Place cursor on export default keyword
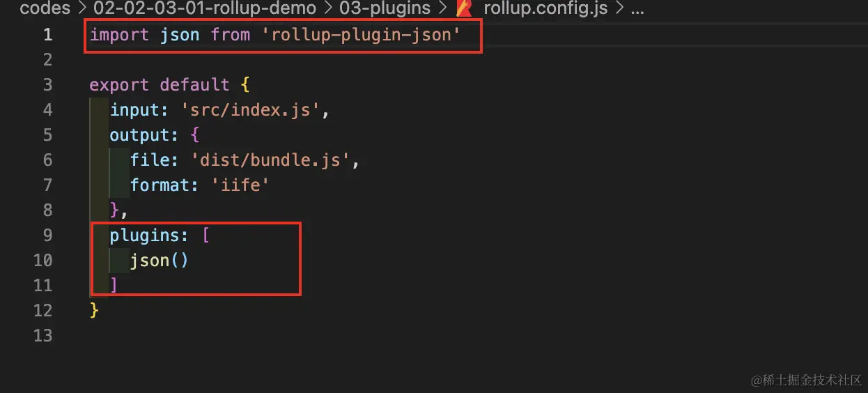Screen dimensions: 868x393 [160, 85]
